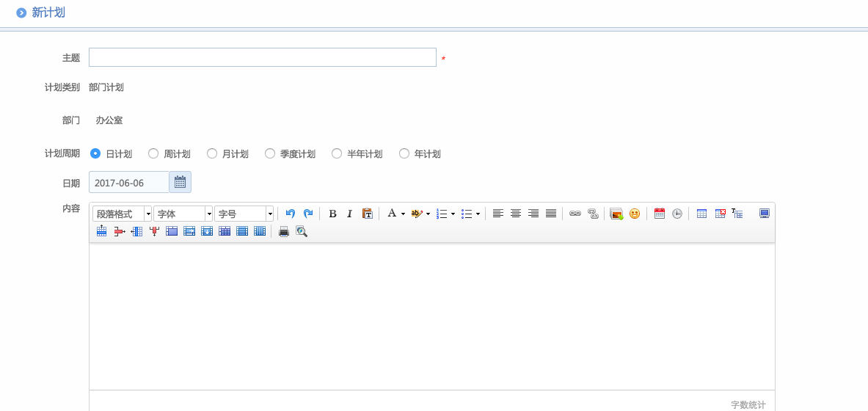Select the 月计划 radio option
The image size is (868, 411).
212,153
